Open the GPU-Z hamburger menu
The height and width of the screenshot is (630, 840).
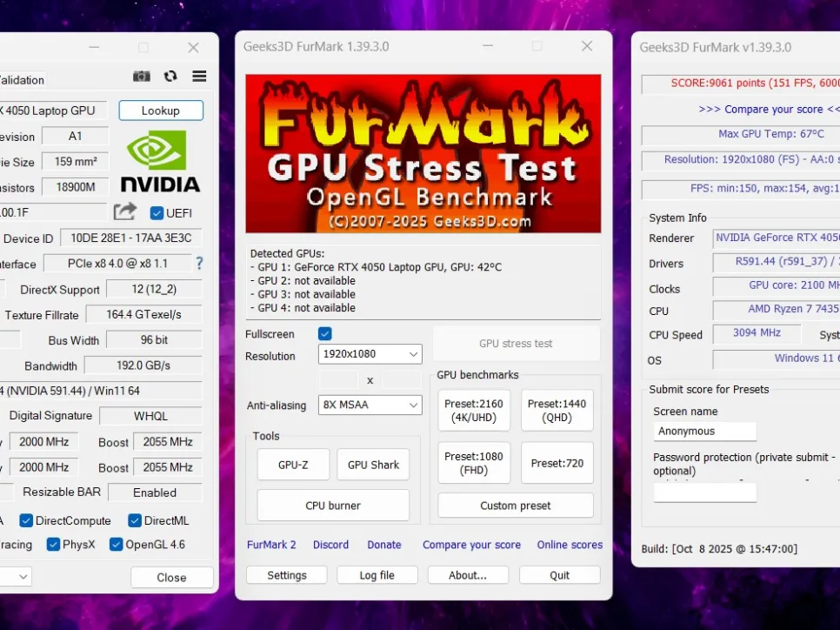click(199, 77)
